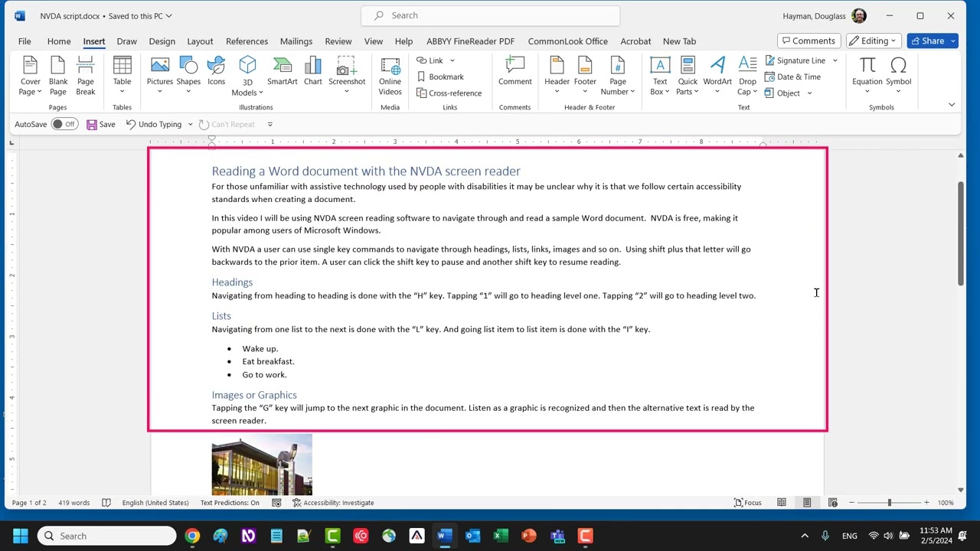The height and width of the screenshot is (551, 980).
Task: Undo Typing
Action: [x=154, y=124]
